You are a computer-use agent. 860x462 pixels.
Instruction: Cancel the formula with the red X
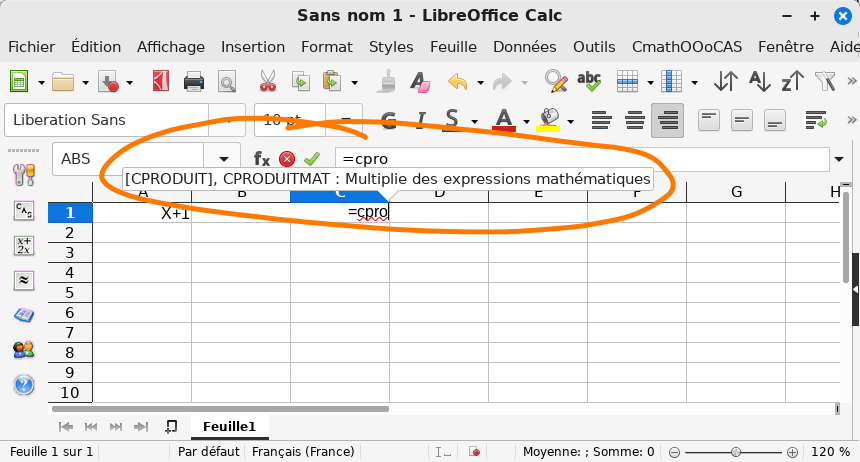tap(287, 159)
